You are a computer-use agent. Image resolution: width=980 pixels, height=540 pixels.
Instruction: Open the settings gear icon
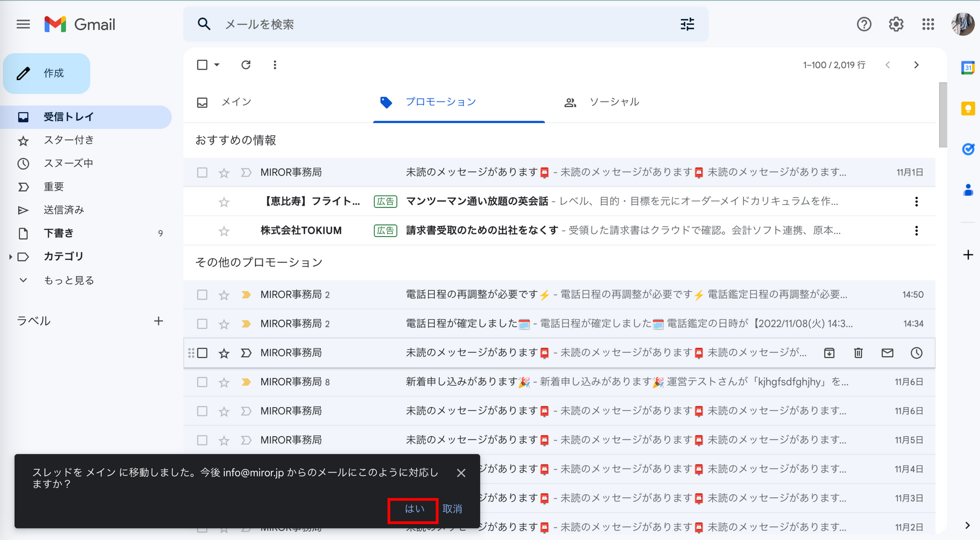point(896,24)
